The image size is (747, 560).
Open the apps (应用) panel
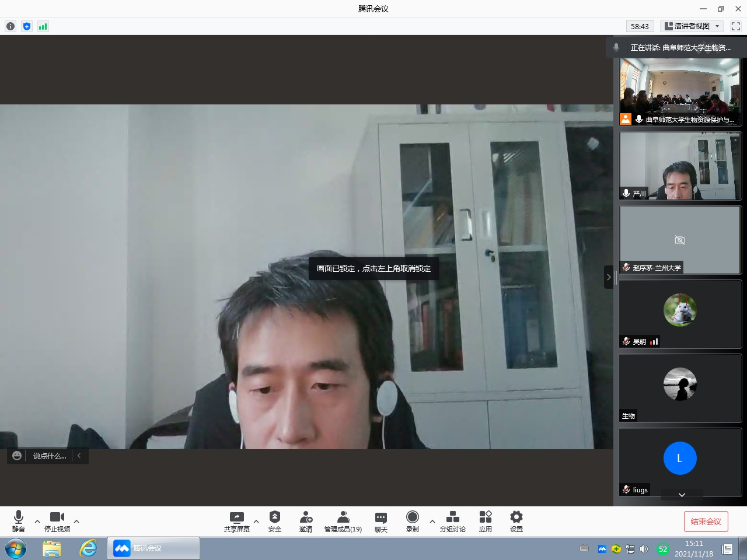point(486,521)
